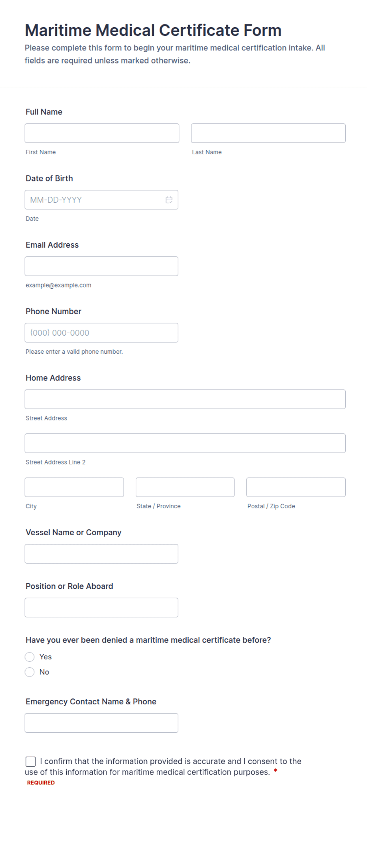
Task: Select No for denied certificate question
Action: tap(30, 672)
